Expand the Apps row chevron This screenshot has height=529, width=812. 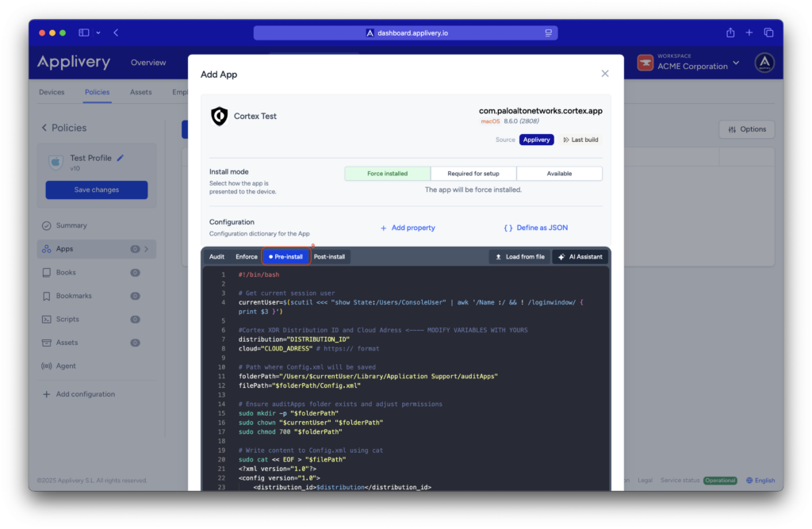[147, 249]
